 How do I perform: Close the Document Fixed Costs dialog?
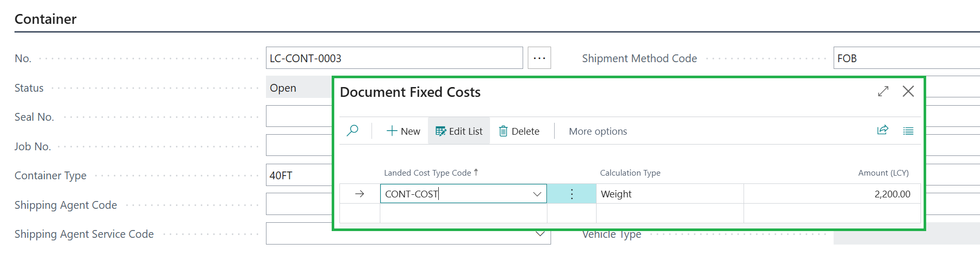(x=908, y=91)
